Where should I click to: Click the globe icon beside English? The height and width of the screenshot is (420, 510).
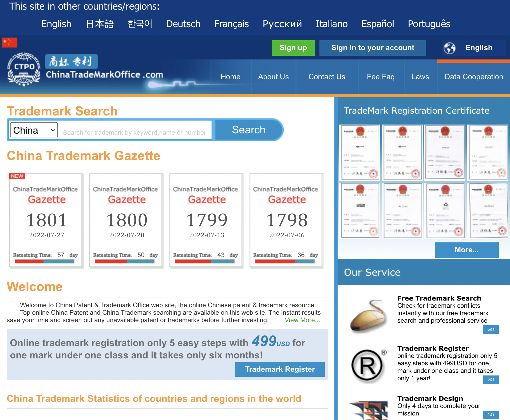pos(450,48)
